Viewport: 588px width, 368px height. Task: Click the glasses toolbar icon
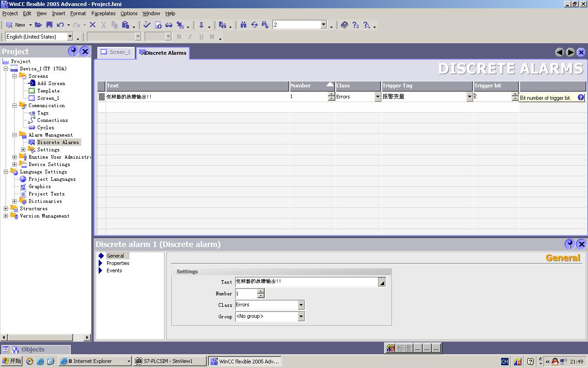pyautogui.click(x=169, y=25)
